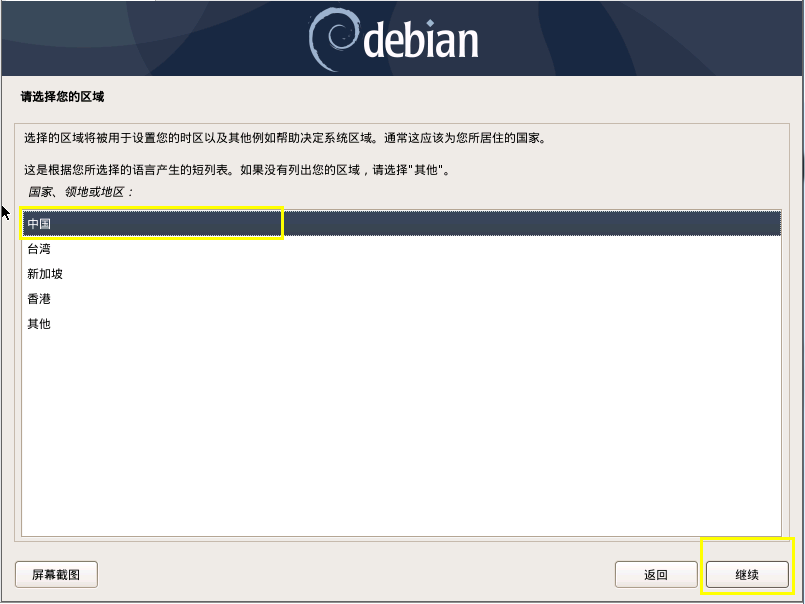805x604 pixels.
Task: Select 中国 in the region list
Action: [x=401, y=223]
